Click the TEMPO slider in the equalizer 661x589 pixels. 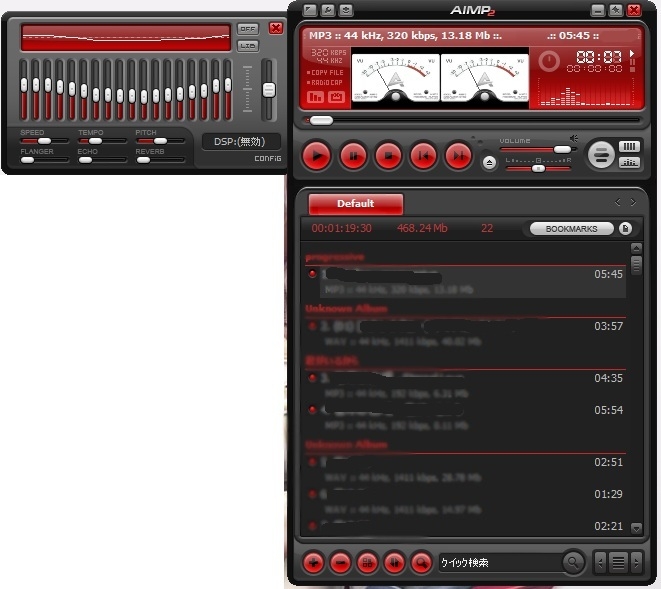tap(102, 141)
